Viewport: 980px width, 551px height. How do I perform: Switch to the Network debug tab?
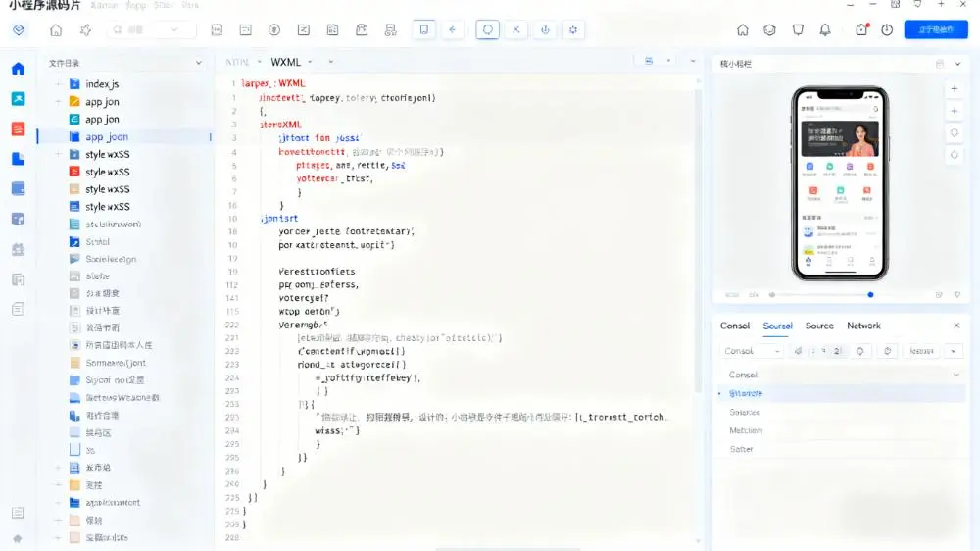863,326
